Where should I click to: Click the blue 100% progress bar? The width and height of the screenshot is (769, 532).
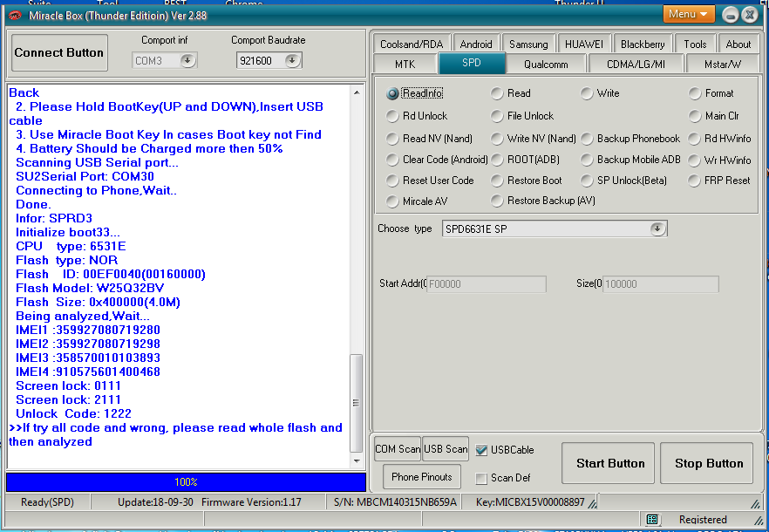pos(186,482)
